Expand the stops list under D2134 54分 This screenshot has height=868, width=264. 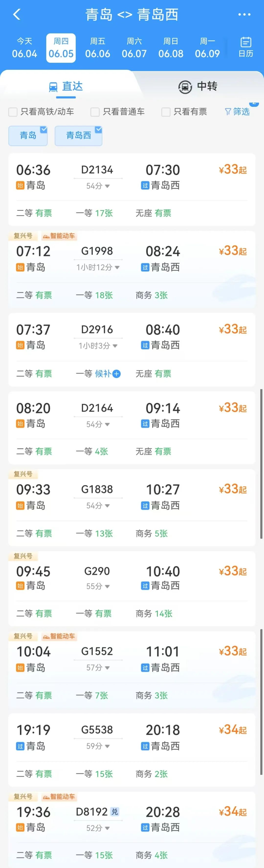pyautogui.click(x=98, y=186)
